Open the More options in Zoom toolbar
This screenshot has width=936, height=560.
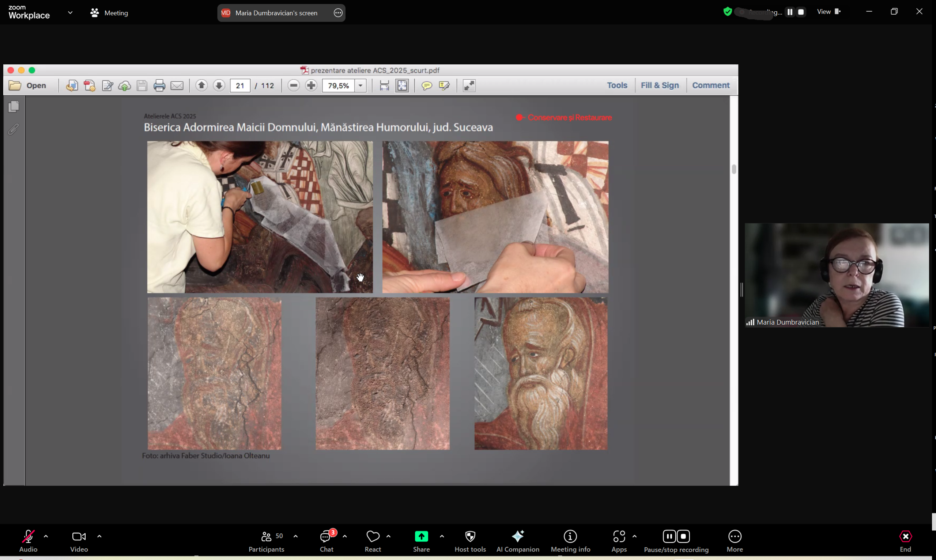(735, 541)
